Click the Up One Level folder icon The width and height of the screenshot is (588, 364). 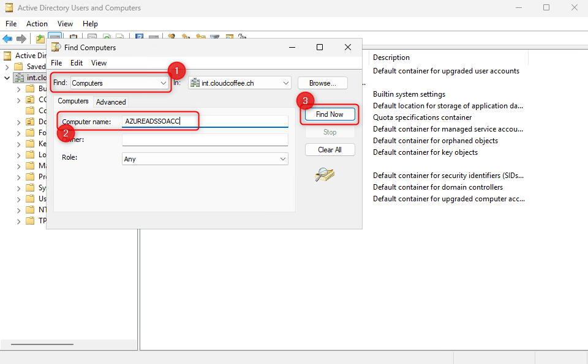click(40, 39)
